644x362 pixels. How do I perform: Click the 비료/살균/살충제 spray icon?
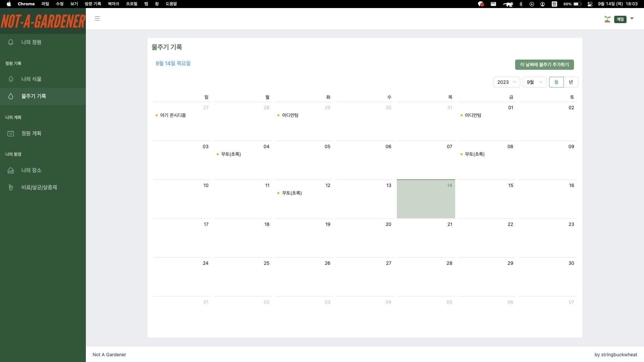tap(11, 187)
